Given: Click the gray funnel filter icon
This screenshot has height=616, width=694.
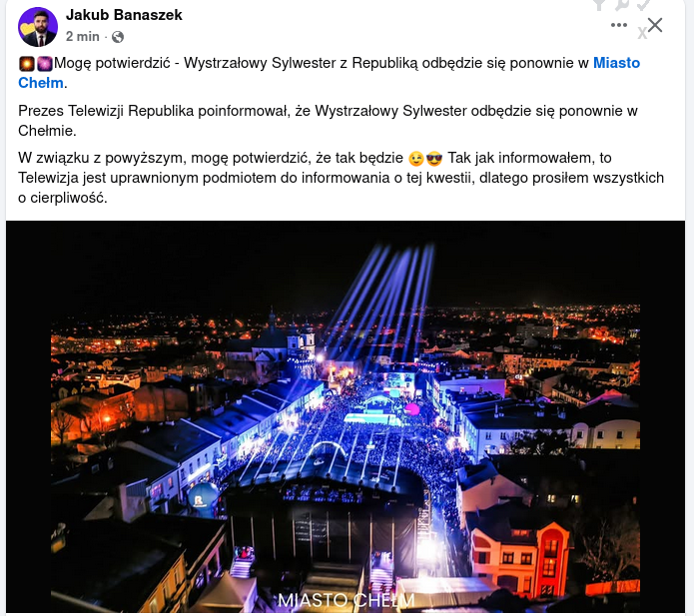Looking at the screenshot, I should pyautogui.click(x=599, y=4).
